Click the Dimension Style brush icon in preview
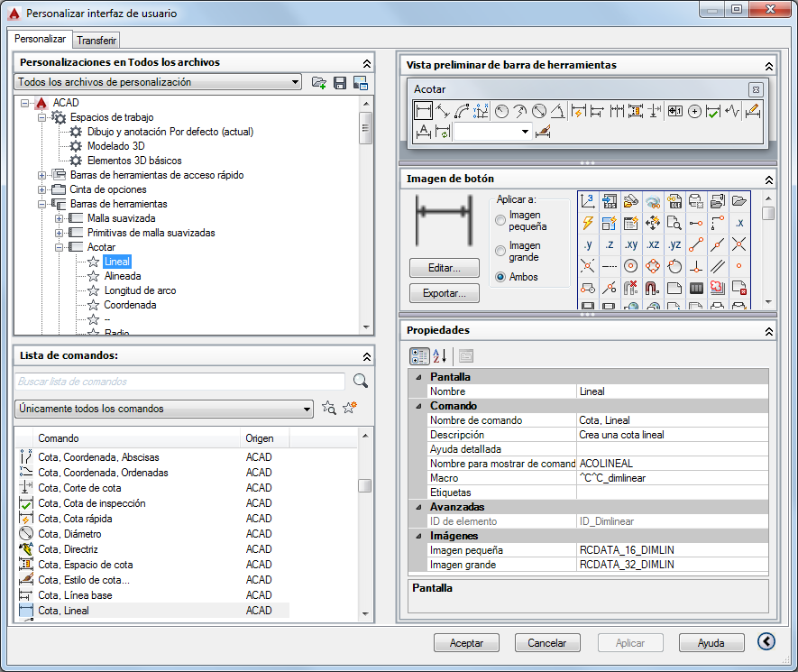 pos(543,132)
